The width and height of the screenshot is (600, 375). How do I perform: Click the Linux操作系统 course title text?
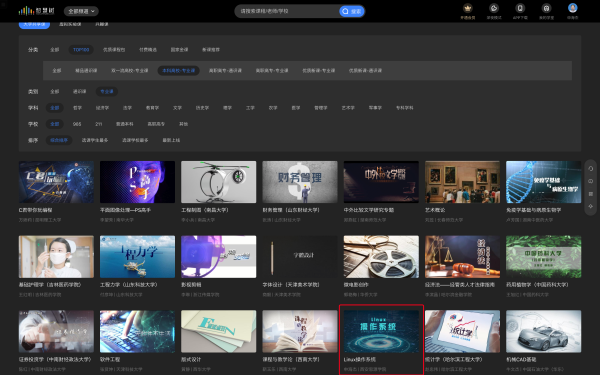pos(360,360)
